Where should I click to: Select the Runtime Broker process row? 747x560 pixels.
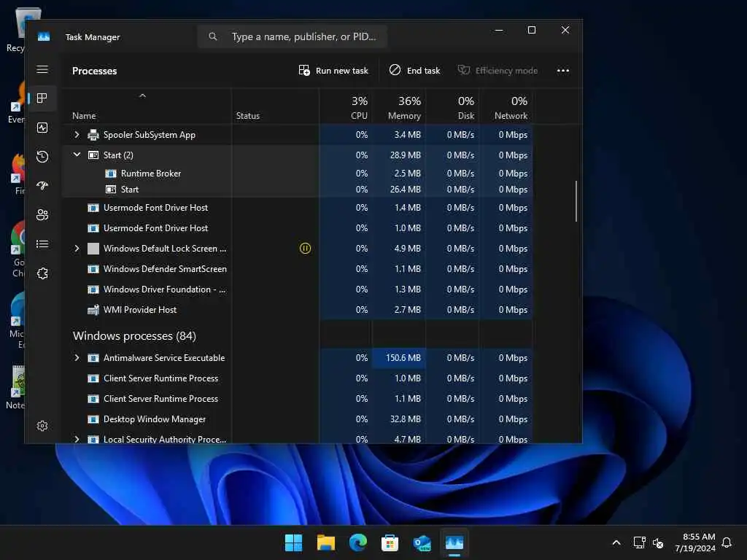[298, 174]
